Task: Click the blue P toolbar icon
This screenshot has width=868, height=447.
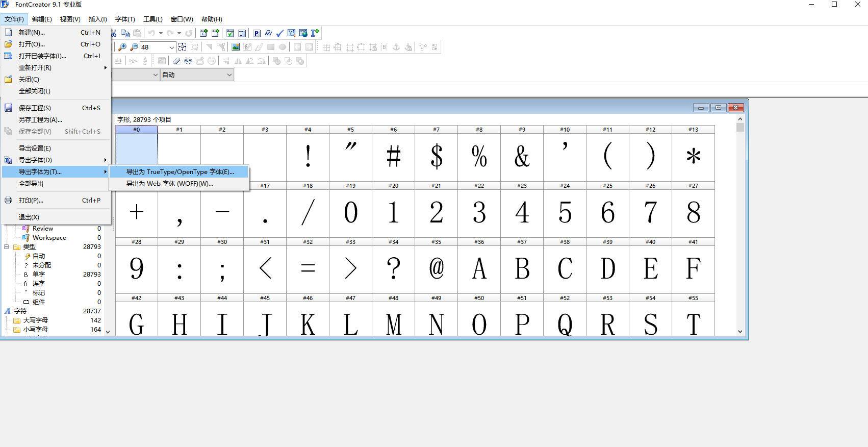Action: coord(257,33)
